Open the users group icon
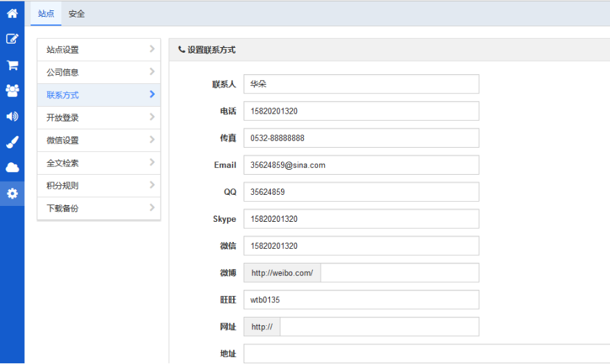 [12, 91]
